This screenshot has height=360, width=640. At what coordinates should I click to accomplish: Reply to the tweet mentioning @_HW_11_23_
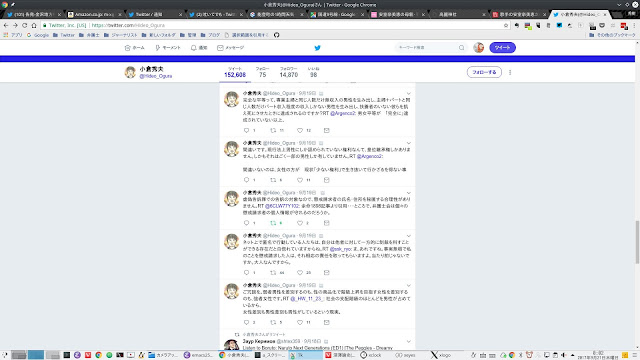pos(246,322)
